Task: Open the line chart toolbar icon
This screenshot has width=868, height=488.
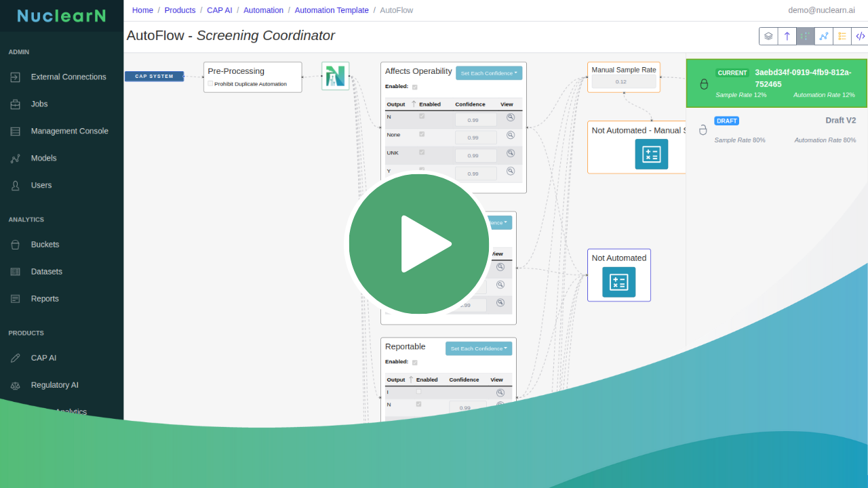Action: (x=824, y=37)
